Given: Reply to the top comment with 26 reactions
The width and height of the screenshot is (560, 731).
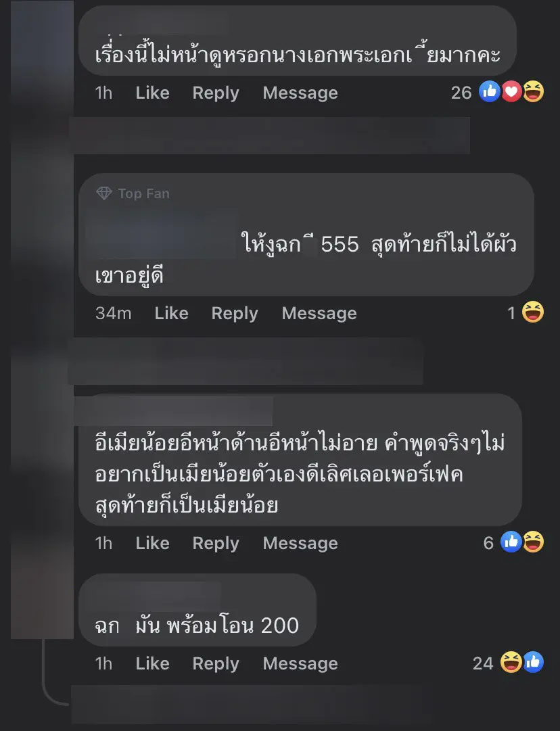Looking at the screenshot, I should click(x=216, y=93).
